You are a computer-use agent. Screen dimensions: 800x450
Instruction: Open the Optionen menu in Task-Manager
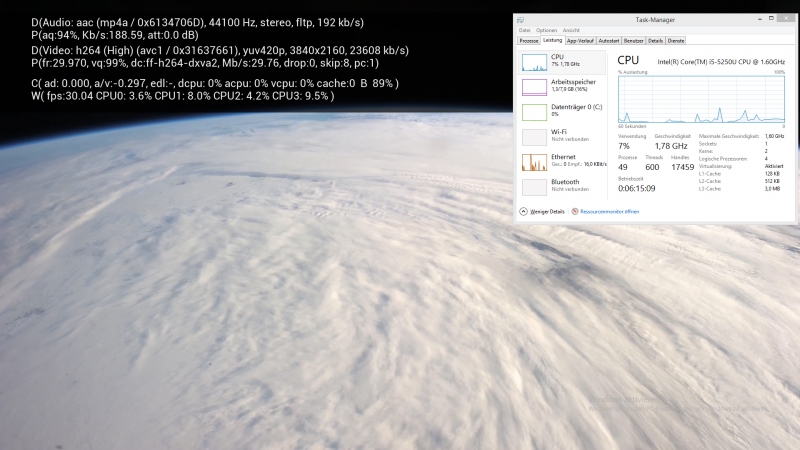pyautogui.click(x=546, y=30)
